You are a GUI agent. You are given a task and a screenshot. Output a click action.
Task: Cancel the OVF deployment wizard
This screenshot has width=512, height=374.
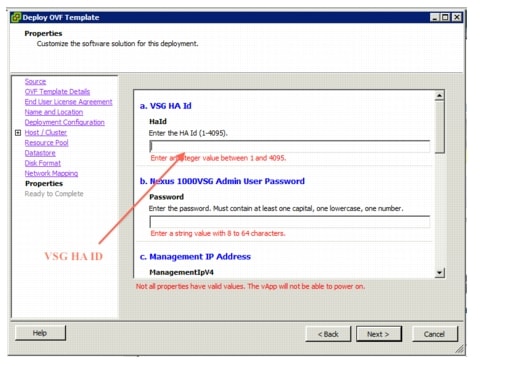pos(435,334)
